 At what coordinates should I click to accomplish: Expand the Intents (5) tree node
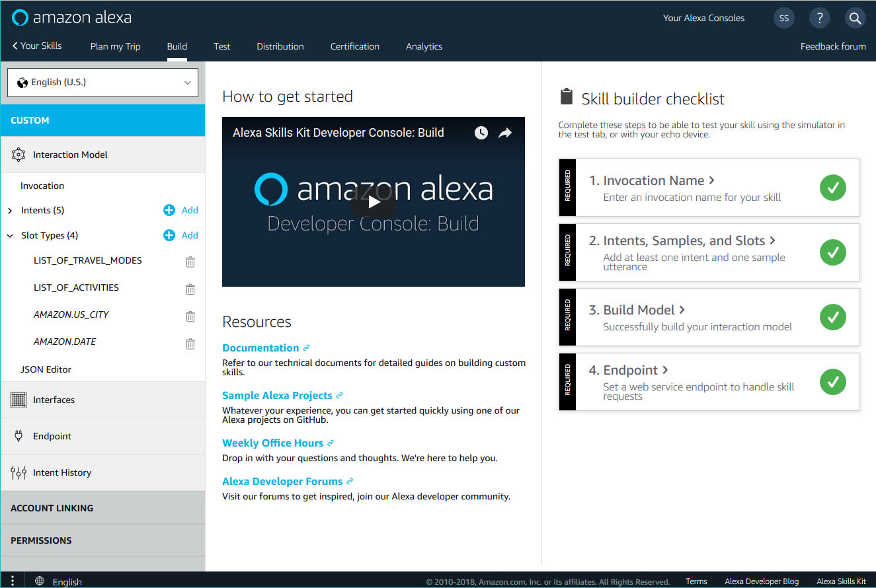click(10, 211)
